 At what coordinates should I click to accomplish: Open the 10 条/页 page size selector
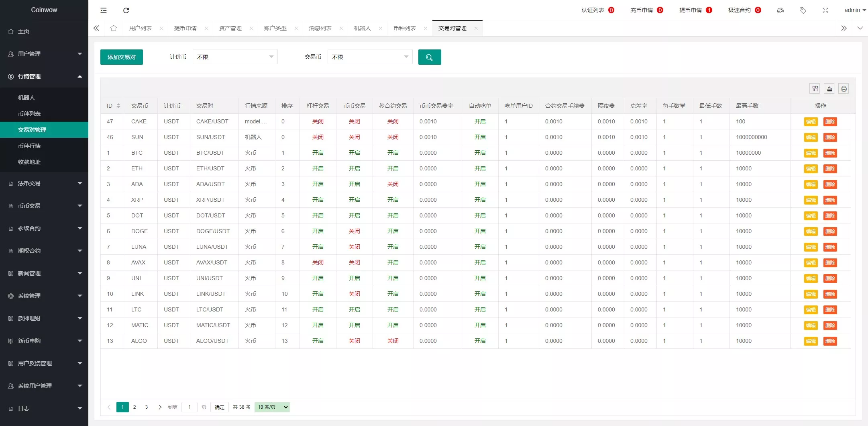272,407
